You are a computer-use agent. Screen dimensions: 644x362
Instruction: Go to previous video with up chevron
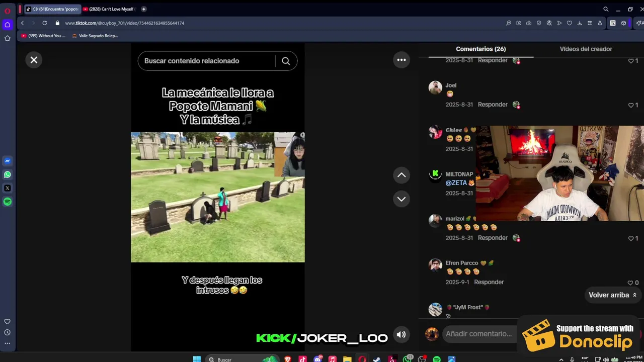pos(401,175)
